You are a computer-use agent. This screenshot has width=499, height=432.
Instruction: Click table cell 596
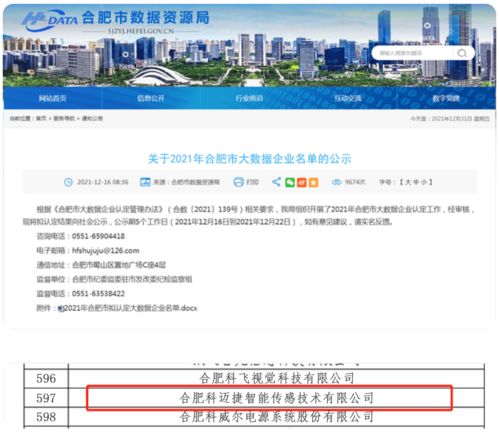[x=46, y=378]
